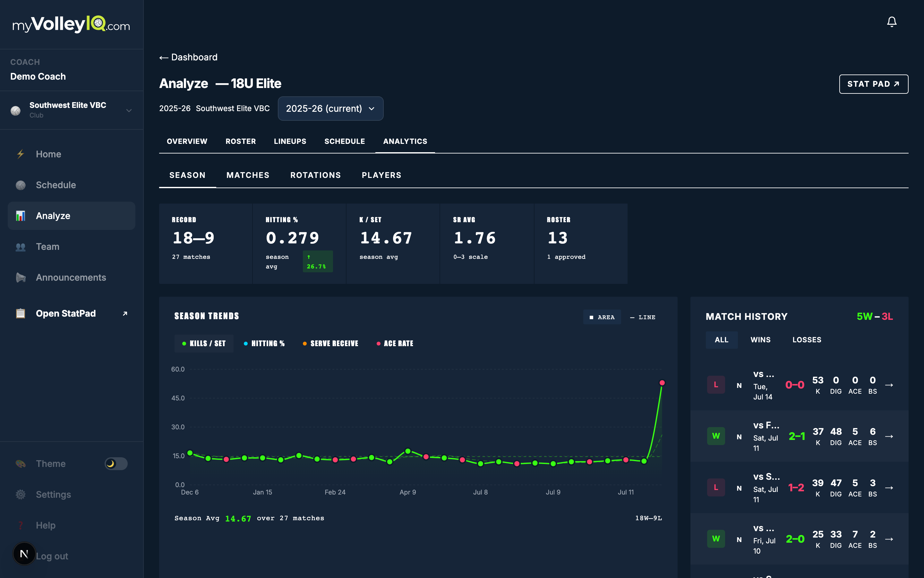Click the Team people icon
Screen dimensions: 924x578
[x=21, y=247]
